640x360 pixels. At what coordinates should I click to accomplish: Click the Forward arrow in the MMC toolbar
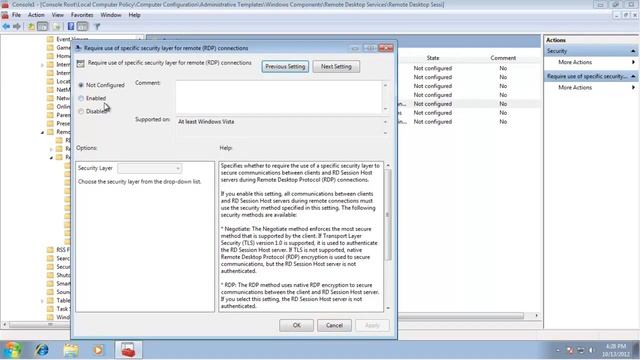[17, 27]
